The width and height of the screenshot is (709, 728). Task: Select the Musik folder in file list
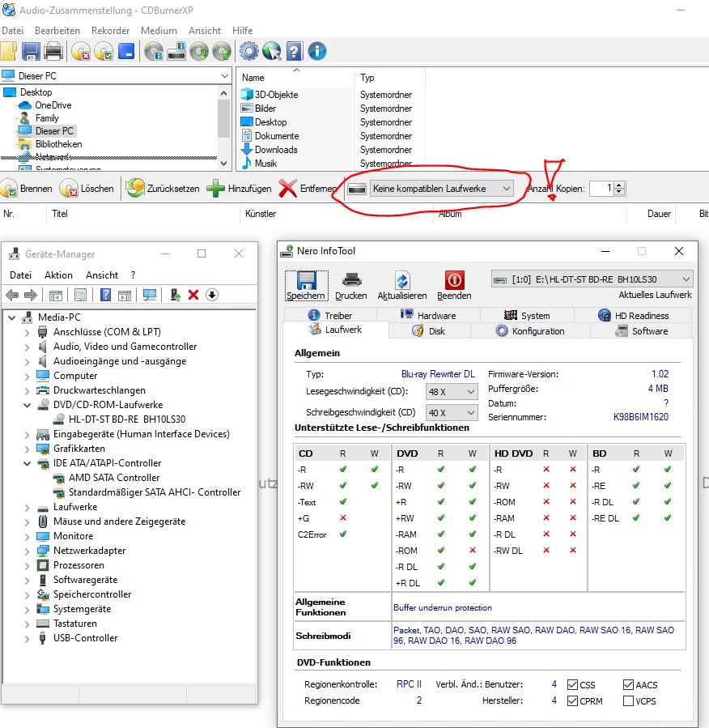pos(265,164)
